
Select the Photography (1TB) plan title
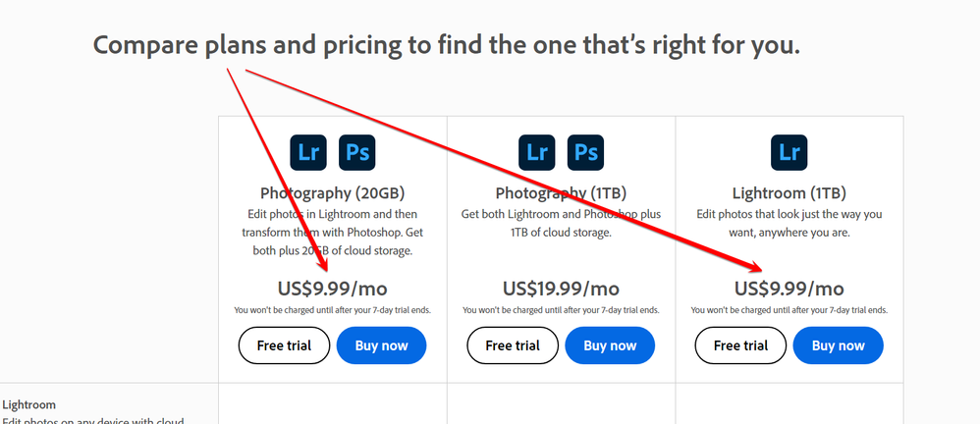(561, 193)
